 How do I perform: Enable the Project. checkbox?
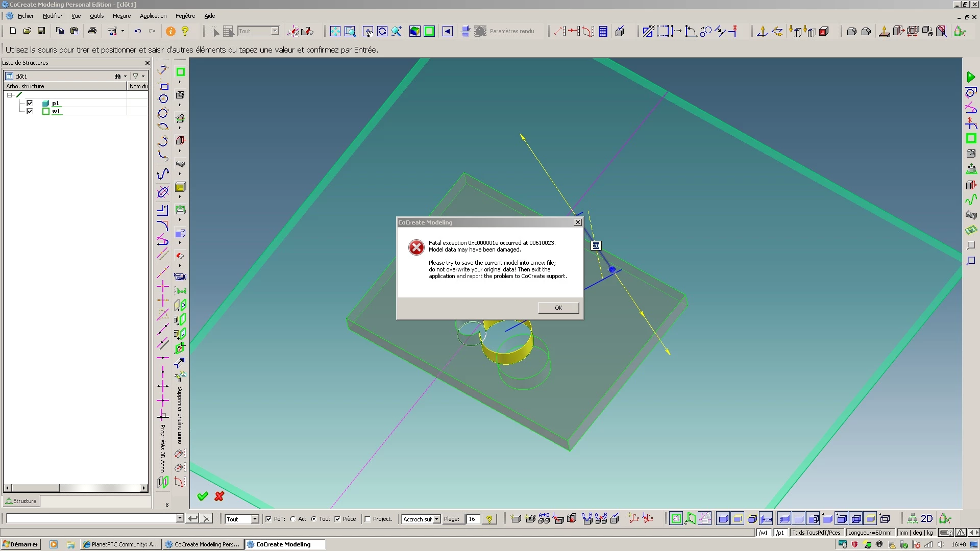367,519
